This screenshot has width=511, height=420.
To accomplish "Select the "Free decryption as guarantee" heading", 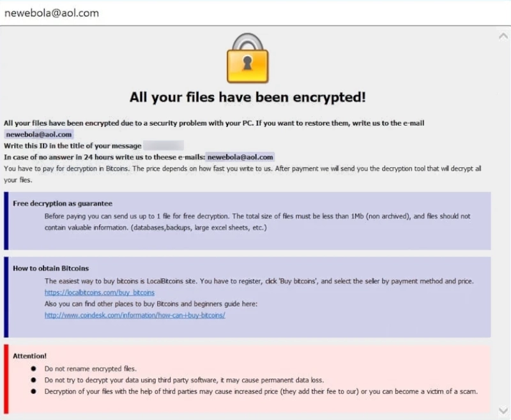I will 63,204.
